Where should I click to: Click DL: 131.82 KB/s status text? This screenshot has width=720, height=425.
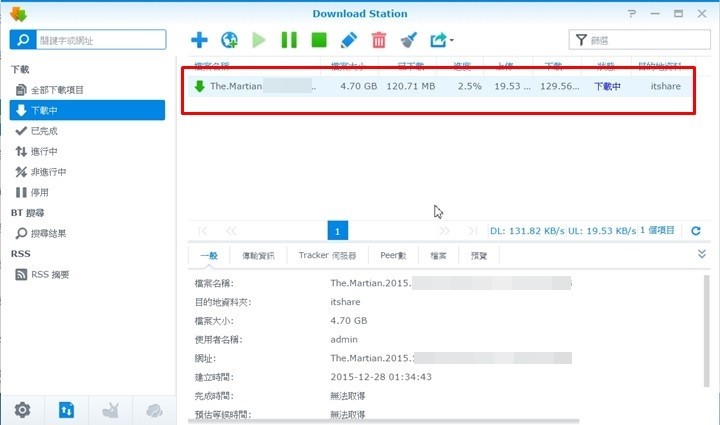tap(527, 231)
